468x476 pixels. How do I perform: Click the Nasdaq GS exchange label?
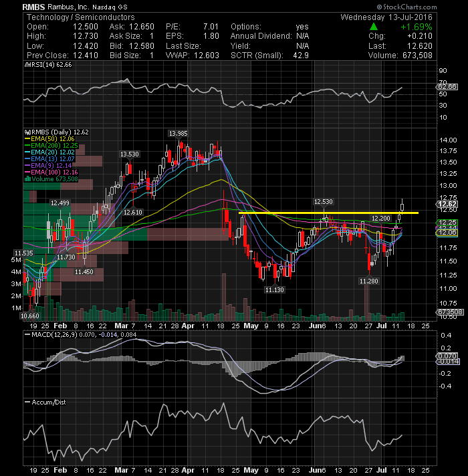[110, 7]
